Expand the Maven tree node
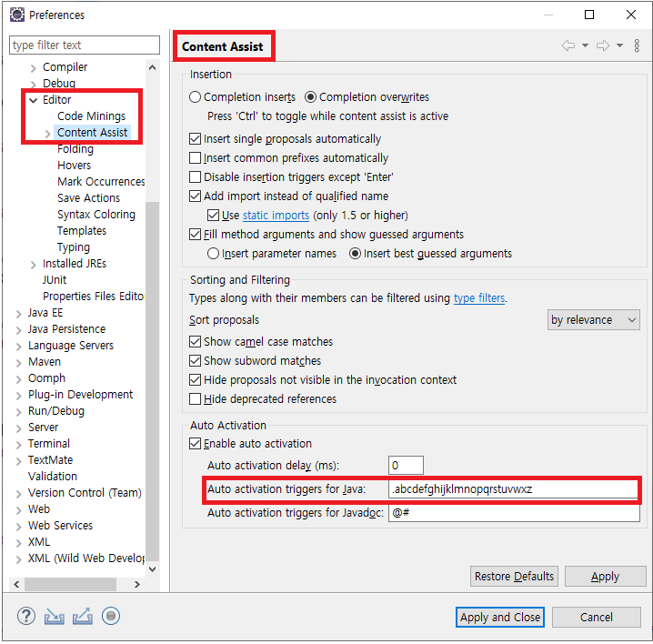Viewport: 653px width, 644px height. coord(19,363)
